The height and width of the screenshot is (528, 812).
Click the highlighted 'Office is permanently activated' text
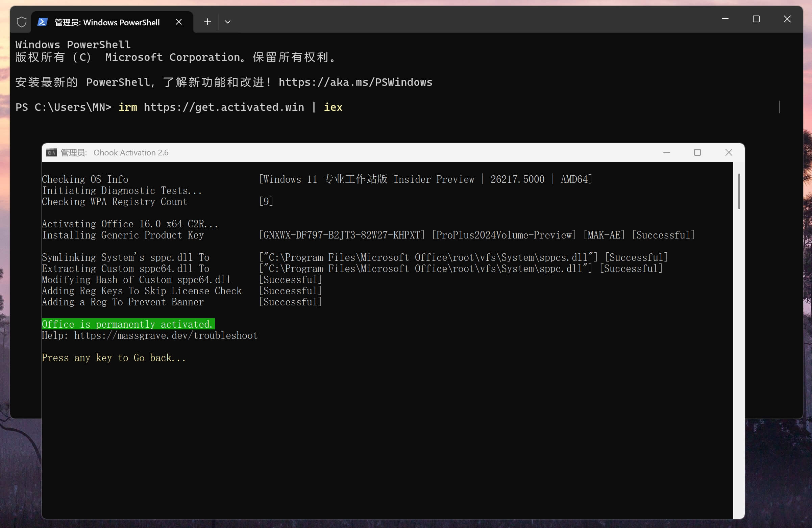(x=128, y=324)
